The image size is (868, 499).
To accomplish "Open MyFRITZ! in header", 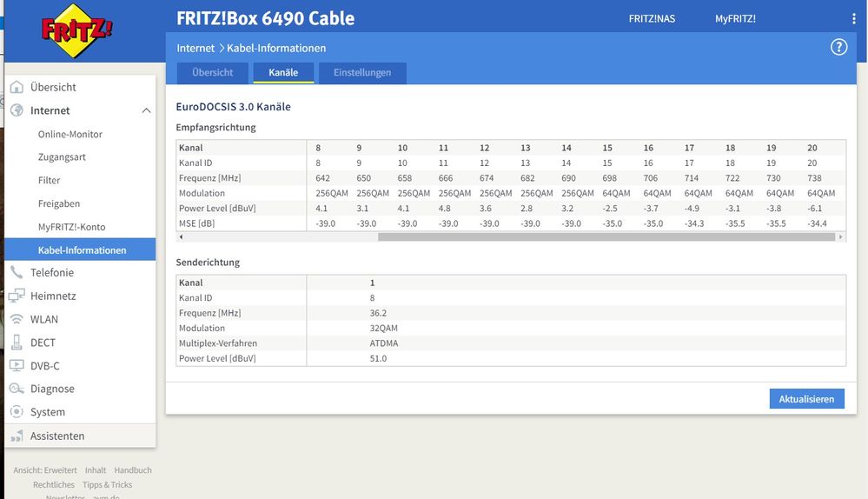I will pos(735,18).
